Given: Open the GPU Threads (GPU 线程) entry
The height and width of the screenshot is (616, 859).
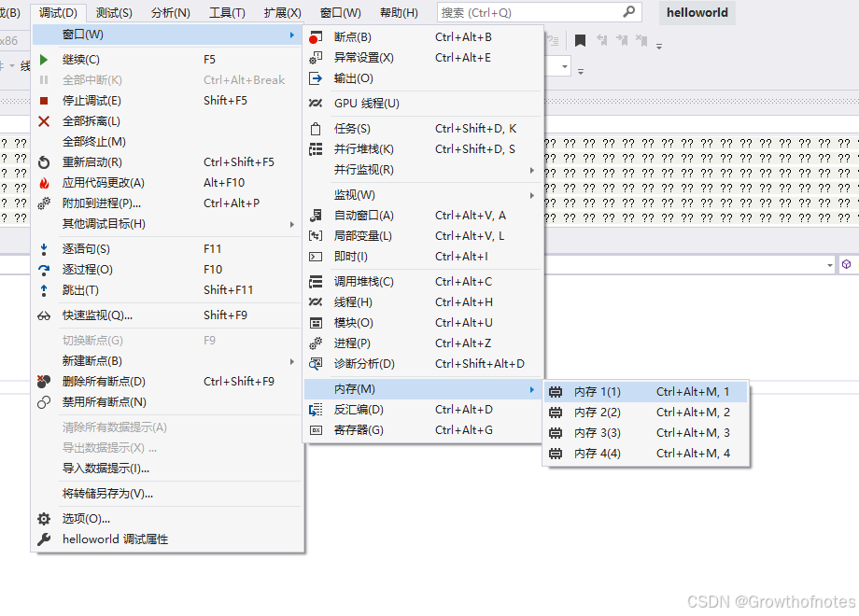Looking at the screenshot, I should pyautogui.click(x=424, y=104).
